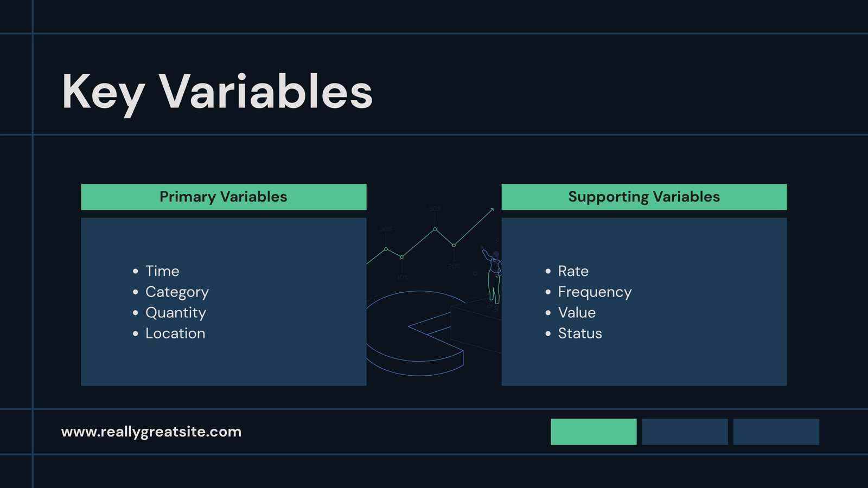868x488 pixels.
Task: Open the www.reallygreatsite.com link
Action: pos(151,432)
